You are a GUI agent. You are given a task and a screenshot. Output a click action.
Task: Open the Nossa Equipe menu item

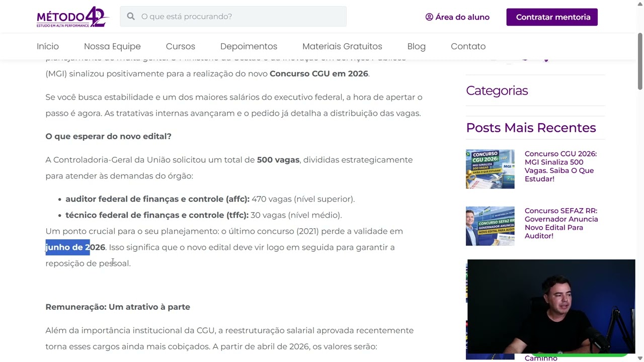click(x=112, y=46)
